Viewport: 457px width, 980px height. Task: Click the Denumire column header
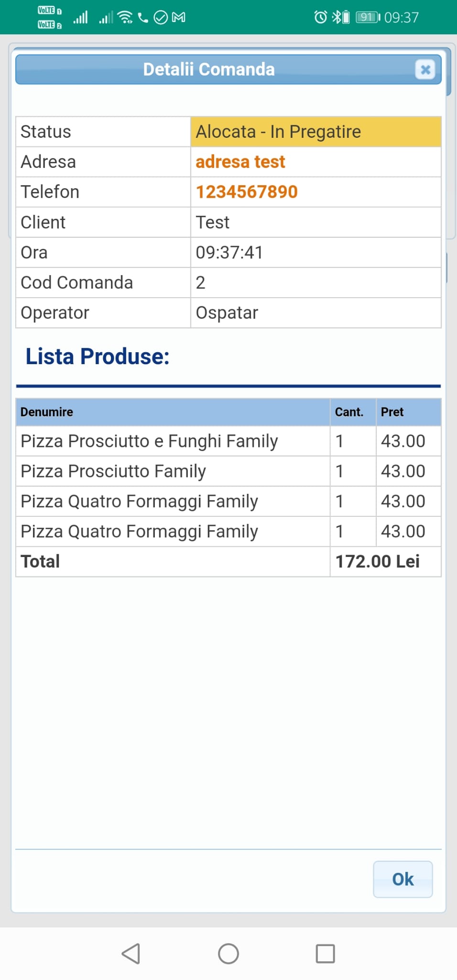(x=47, y=412)
